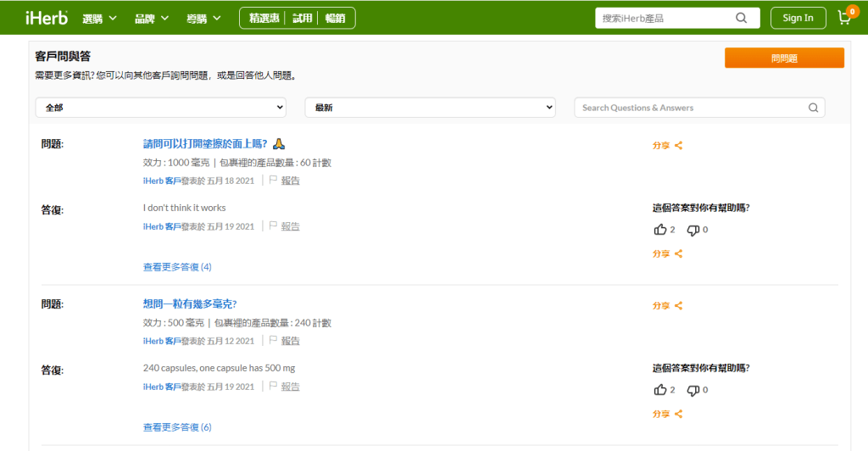Open question '請問可以打開塗擦於面上嗎?'
Image resolution: width=868 pixels, height=451 pixels.
[x=205, y=144]
